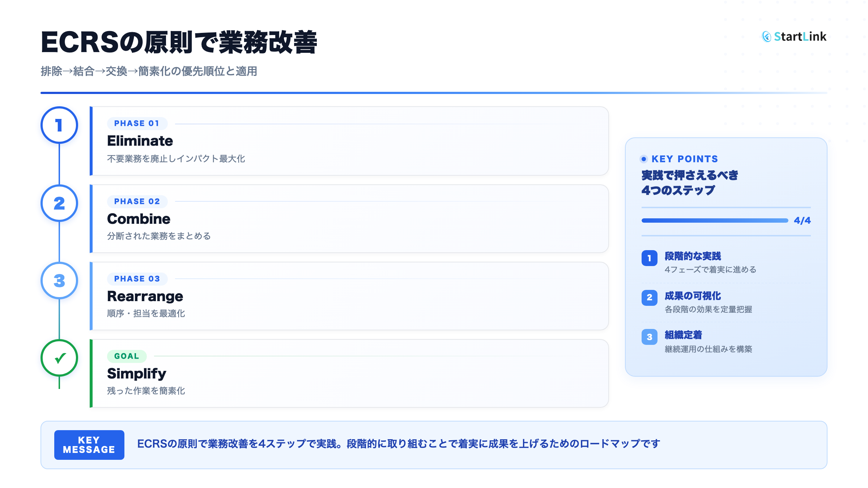Image resolution: width=868 pixels, height=488 pixels.
Task: Click the step 3 circle marker
Action: click(59, 281)
